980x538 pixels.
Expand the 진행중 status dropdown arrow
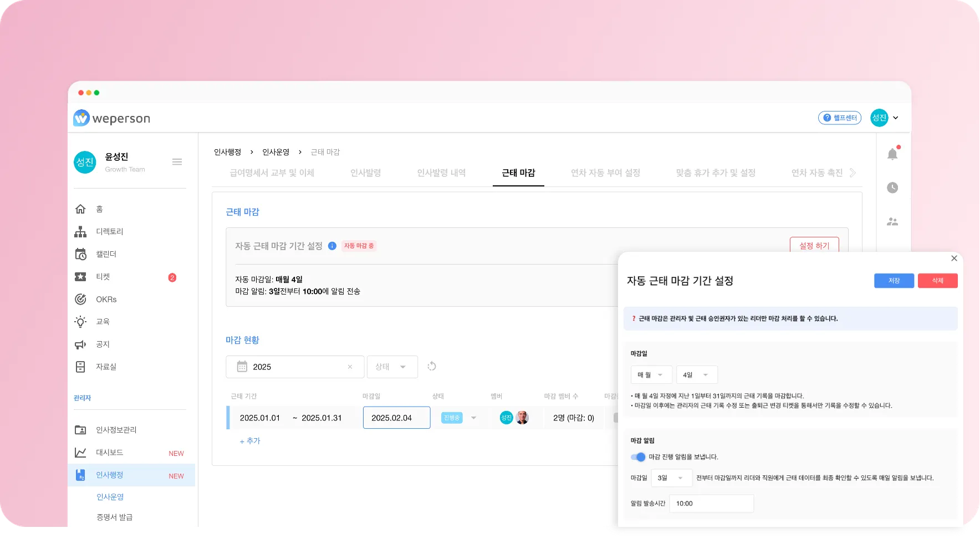[474, 418]
